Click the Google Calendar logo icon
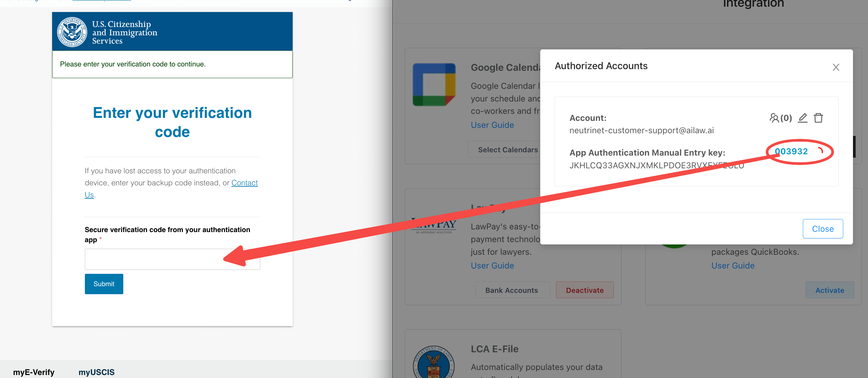 click(434, 84)
